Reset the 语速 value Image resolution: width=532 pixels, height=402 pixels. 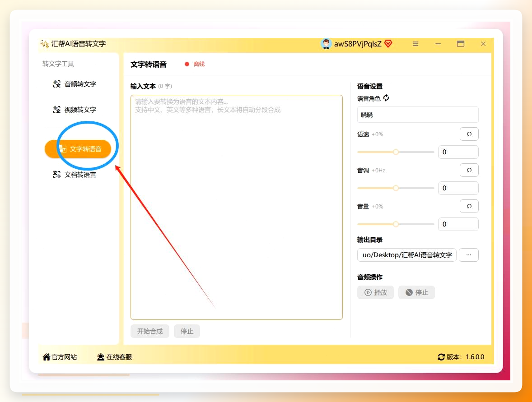point(469,134)
